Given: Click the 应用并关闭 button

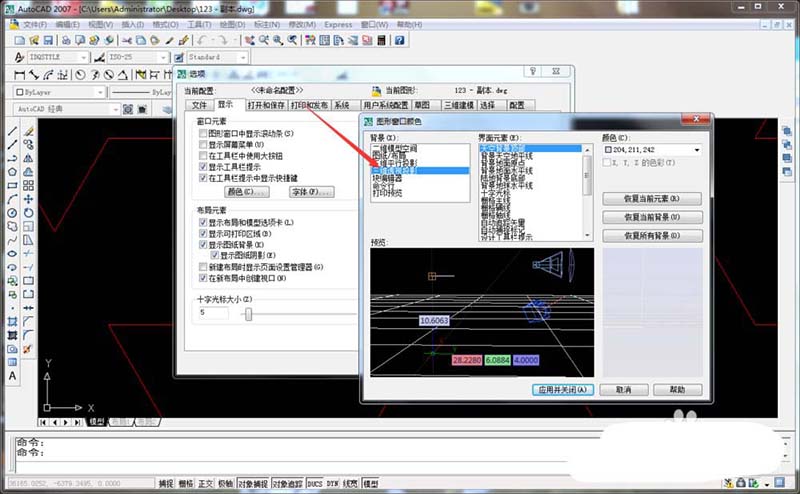Looking at the screenshot, I should [564, 389].
